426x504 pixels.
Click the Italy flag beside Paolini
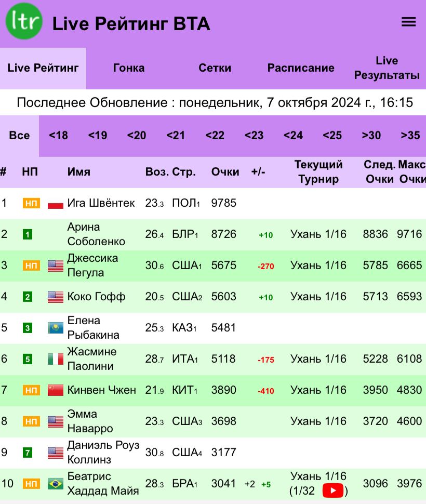pyautogui.click(x=56, y=359)
